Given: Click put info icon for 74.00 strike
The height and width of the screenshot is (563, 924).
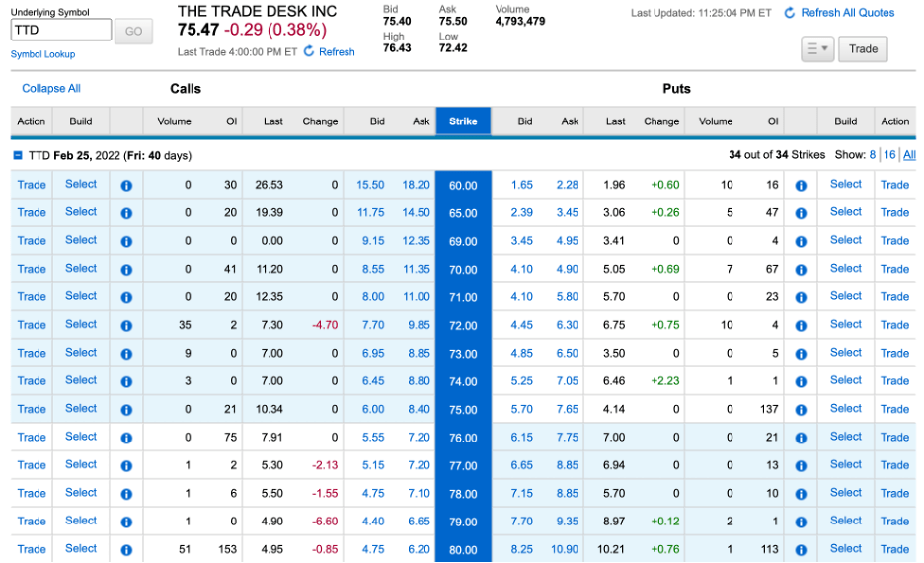Looking at the screenshot, I should tap(801, 381).
